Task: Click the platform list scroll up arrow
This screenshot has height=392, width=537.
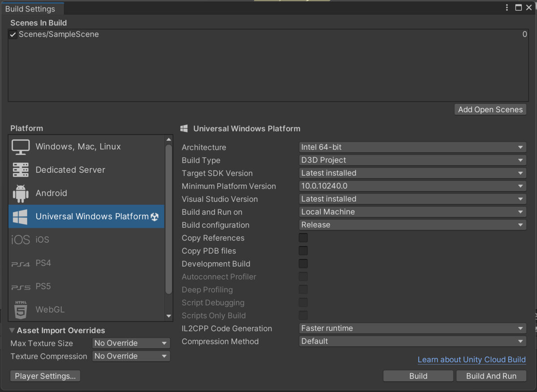Action: [x=169, y=140]
